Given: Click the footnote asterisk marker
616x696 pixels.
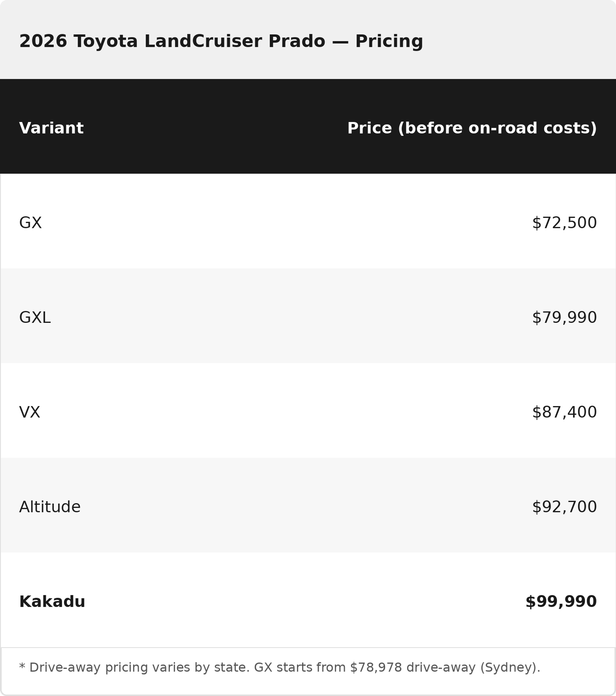Looking at the screenshot, I should (22, 666).
